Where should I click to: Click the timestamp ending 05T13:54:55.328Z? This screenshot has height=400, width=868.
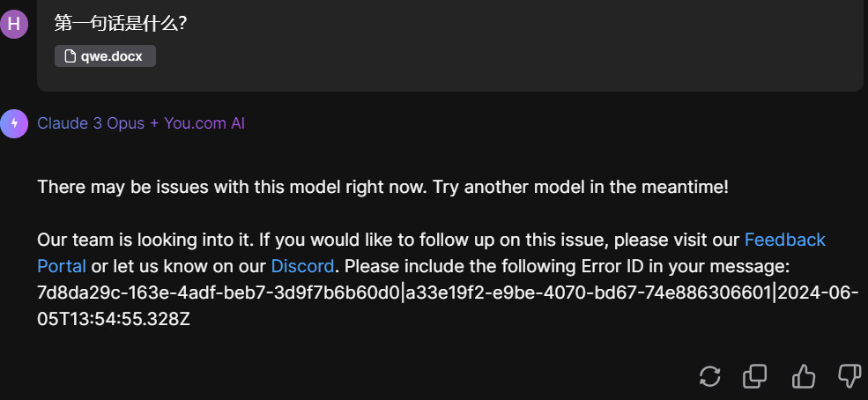click(x=114, y=319)
